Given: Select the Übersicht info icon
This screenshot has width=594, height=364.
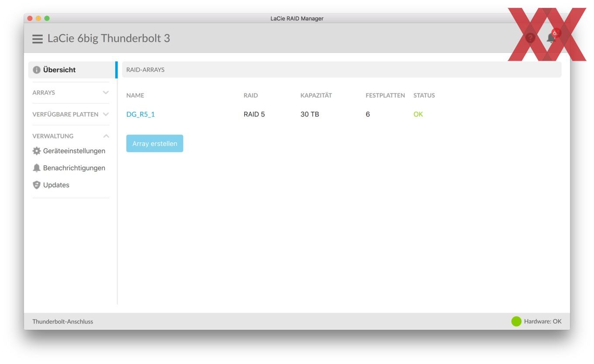Looking at the screenshot, I should [x=36, y=70].
